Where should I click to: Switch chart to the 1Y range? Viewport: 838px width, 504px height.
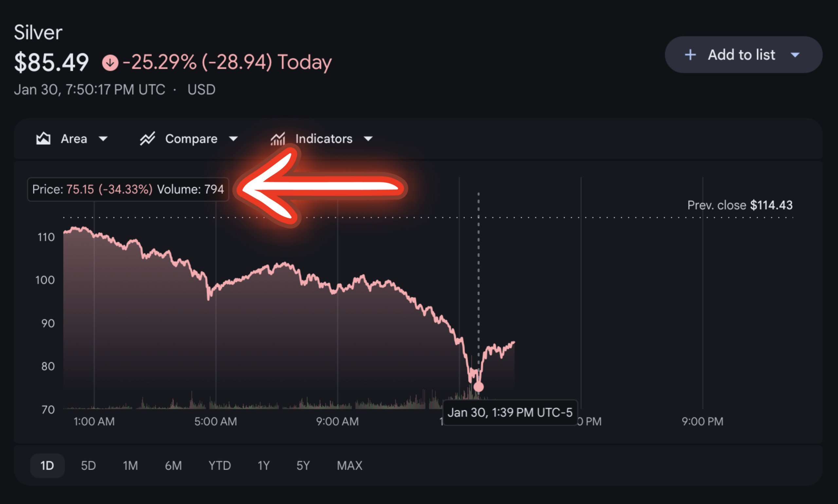pos(264,465)
